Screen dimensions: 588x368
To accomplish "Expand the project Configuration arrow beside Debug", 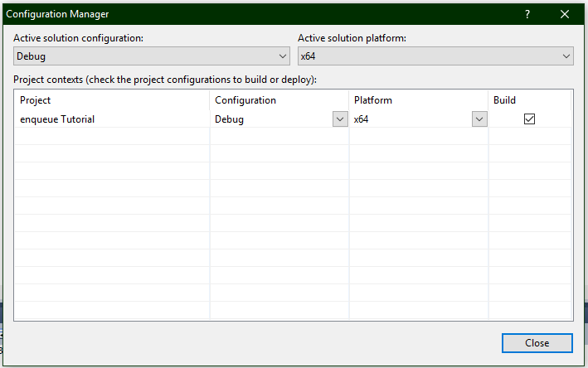I will coord(339,119).
